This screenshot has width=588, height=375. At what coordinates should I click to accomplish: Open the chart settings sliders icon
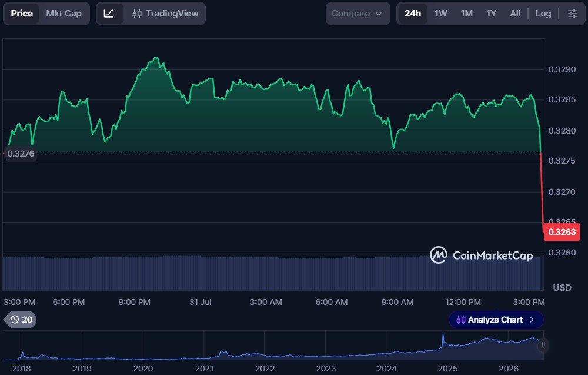pyautogui.click(x=572, y=14)
